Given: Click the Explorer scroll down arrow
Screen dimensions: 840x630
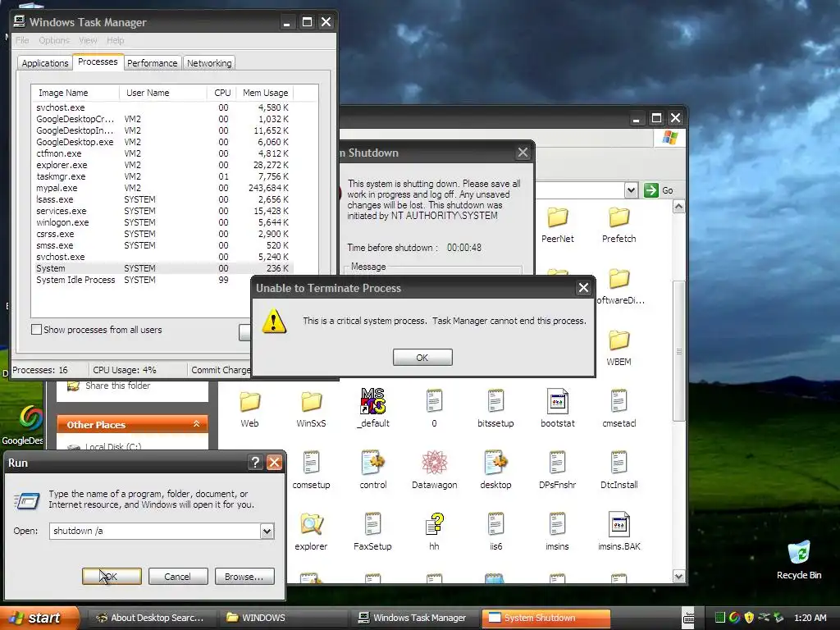Looking at the screenshot, I should click(678, 577).
